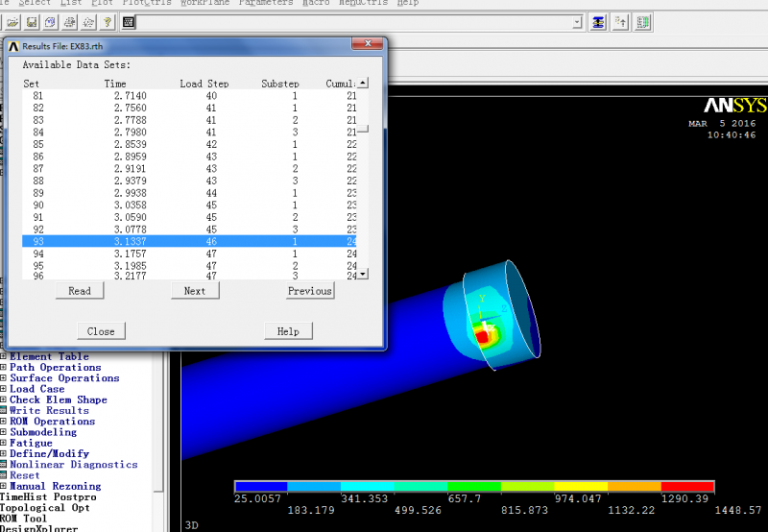Viewport: 768px width, 532px height.
Task: Click the red segment of contour legend
Action: pyautogui.click(x=687, y=487)
